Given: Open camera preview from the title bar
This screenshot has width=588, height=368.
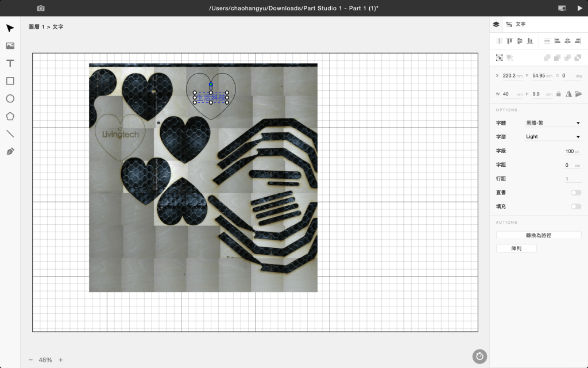Looking at the screenshot, I should click(x=41, y=8).
